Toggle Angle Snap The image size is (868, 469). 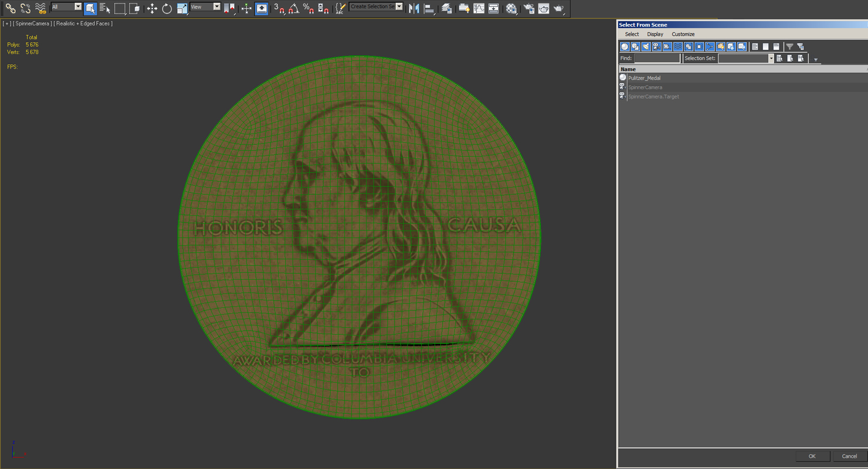click(294, 8)
